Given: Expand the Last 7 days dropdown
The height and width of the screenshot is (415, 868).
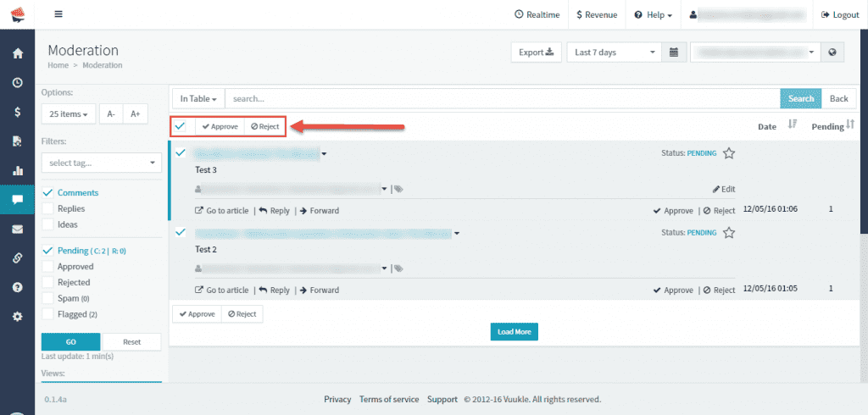Looking at the screenshot, I should click(x=614, y=53).
